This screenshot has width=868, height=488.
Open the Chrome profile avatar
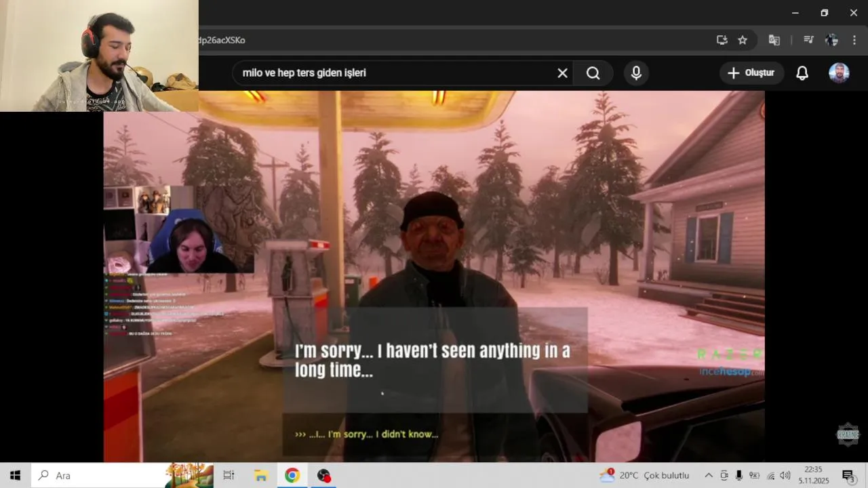pos(831,40)
